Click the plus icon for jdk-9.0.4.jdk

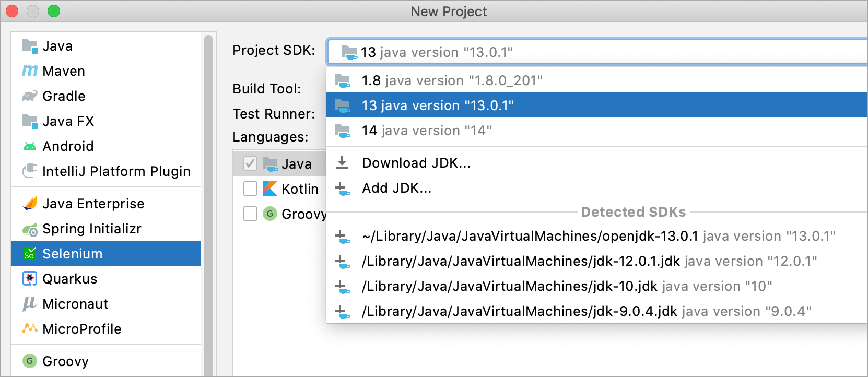pos(342,312)
